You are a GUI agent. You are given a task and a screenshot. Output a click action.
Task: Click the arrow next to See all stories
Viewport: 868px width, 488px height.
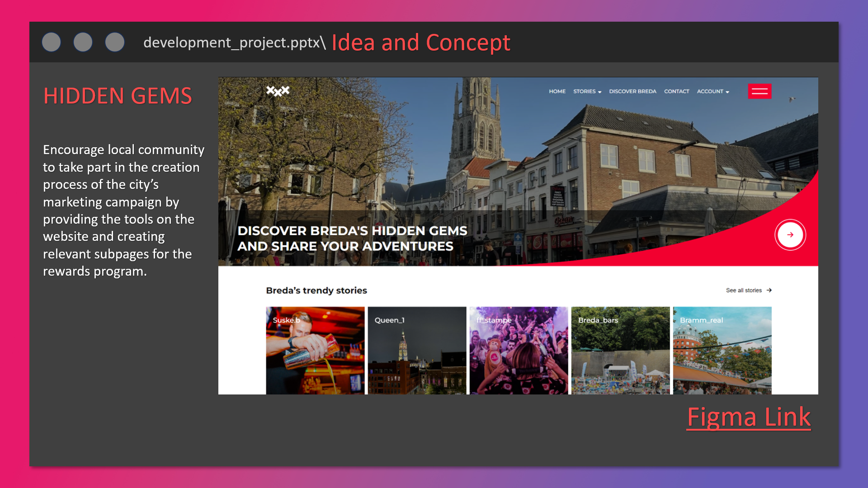769,291
